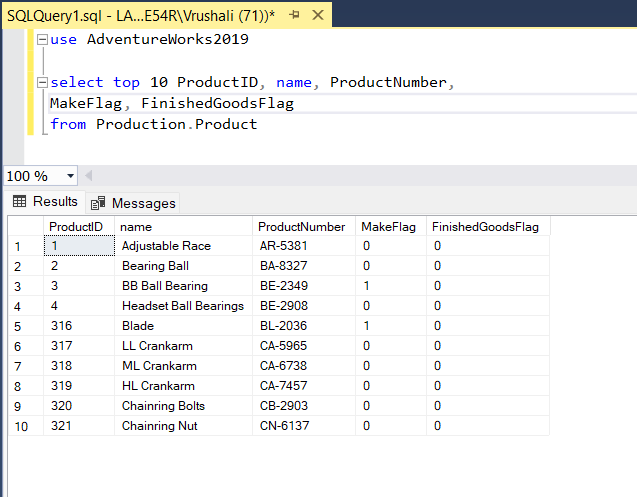Collapse the 'use AdventureWorks2019' outline block
Viewport: 637px width, 497px height.
tap(41, 40)
